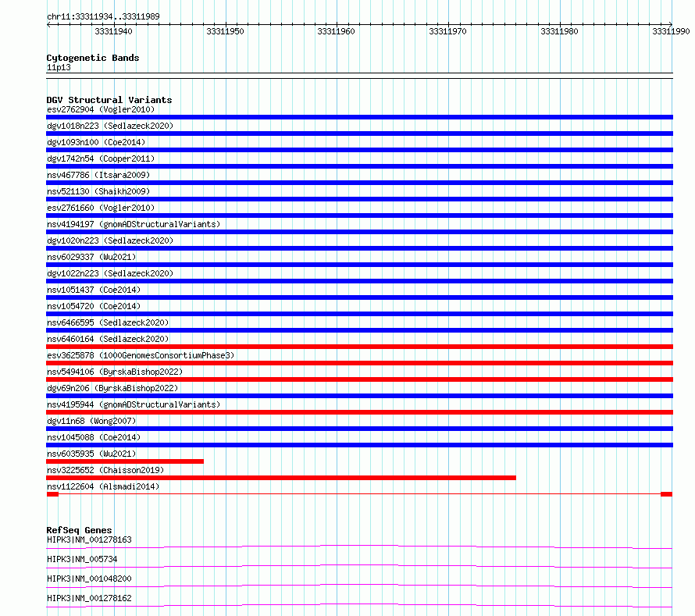Open variant dgv11n68 (Wong2007)

click(x=91, y=421)
